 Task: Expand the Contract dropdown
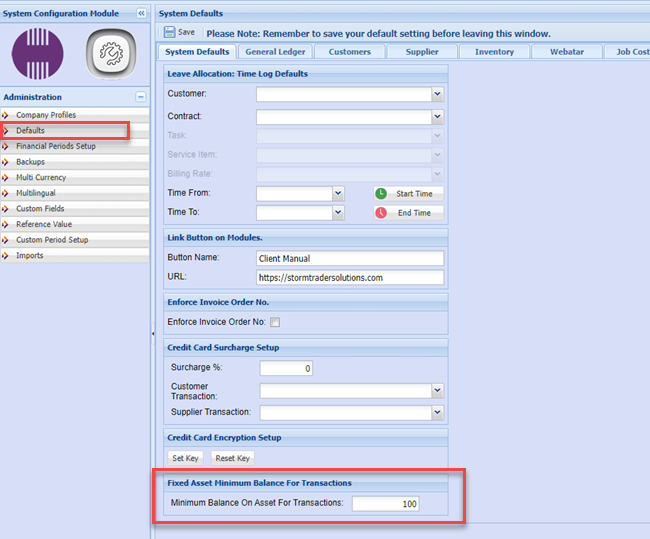(x=437, y=117)
